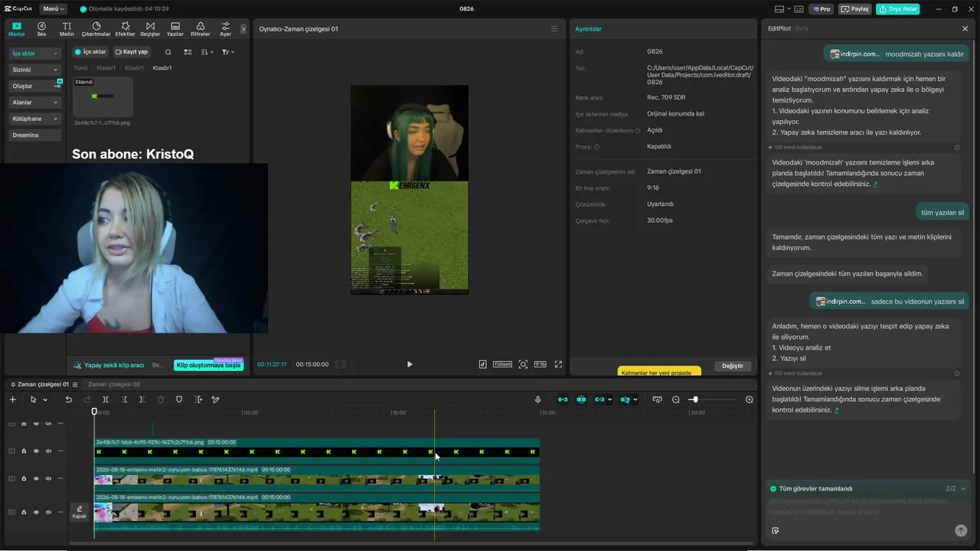Image resolution: width=980 pixels, height=551 pixels.
Task: Open the media sort options dropdown
Action: point(207,52)
